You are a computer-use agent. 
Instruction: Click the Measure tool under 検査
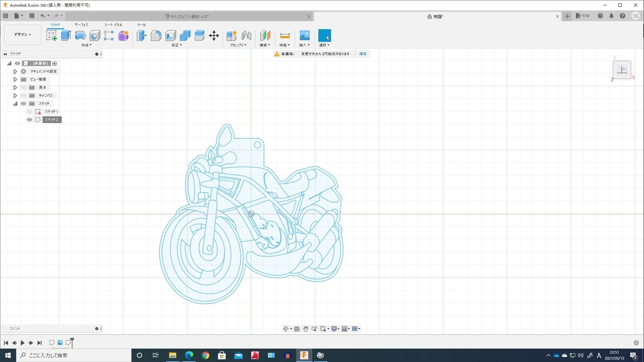tap(285, 35)
